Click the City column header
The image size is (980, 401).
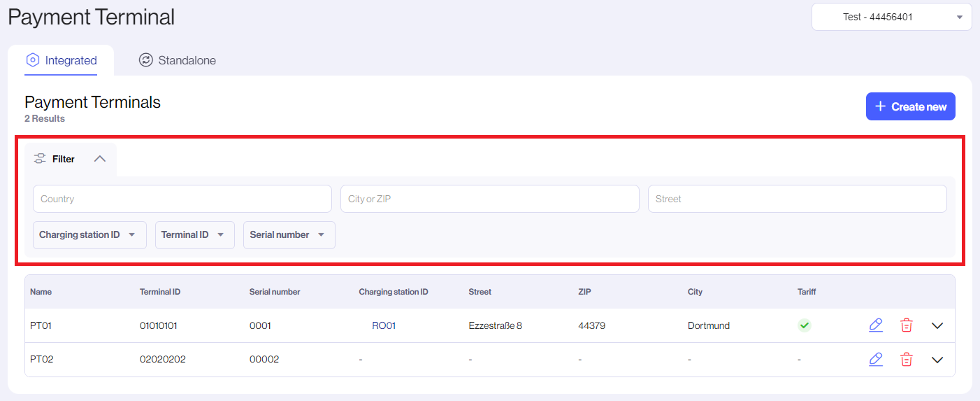pyautogui.click(x=695, y=292)
